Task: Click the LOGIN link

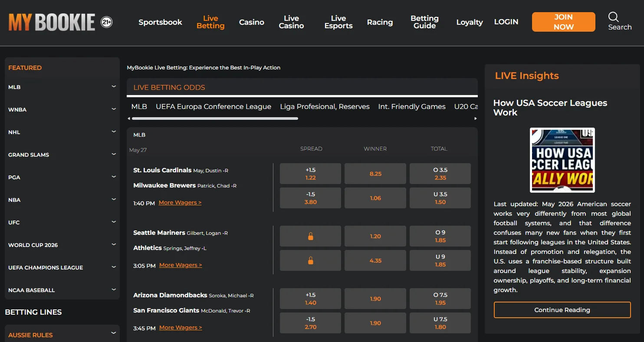Action: pos(506,22)
